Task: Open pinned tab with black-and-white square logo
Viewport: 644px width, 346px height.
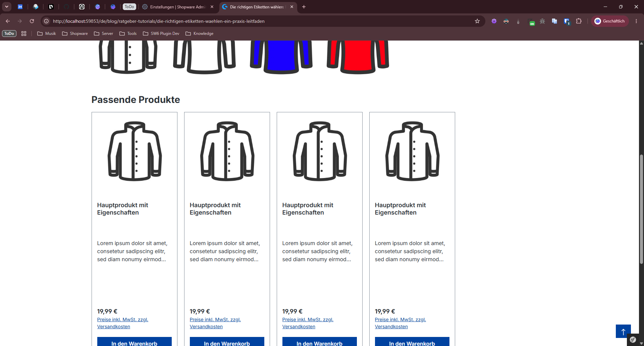Action: (x=51, y=7)
